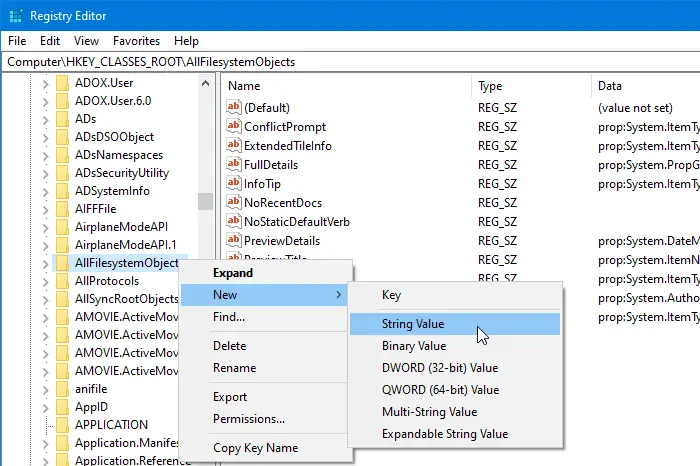Click the folder icon of anifile
This screenshot has width=700, height=466.
tap(62, 389)
